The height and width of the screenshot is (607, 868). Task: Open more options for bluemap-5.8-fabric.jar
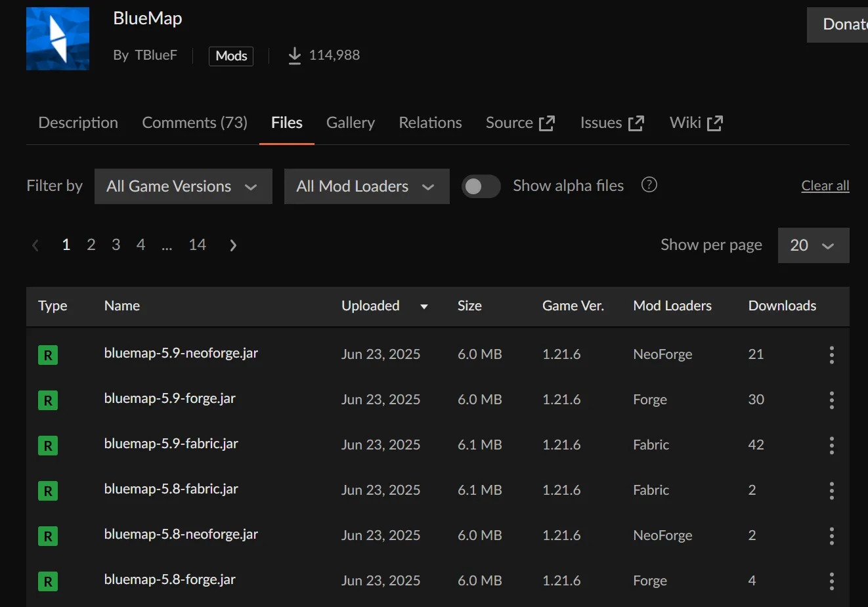[832, 491]
